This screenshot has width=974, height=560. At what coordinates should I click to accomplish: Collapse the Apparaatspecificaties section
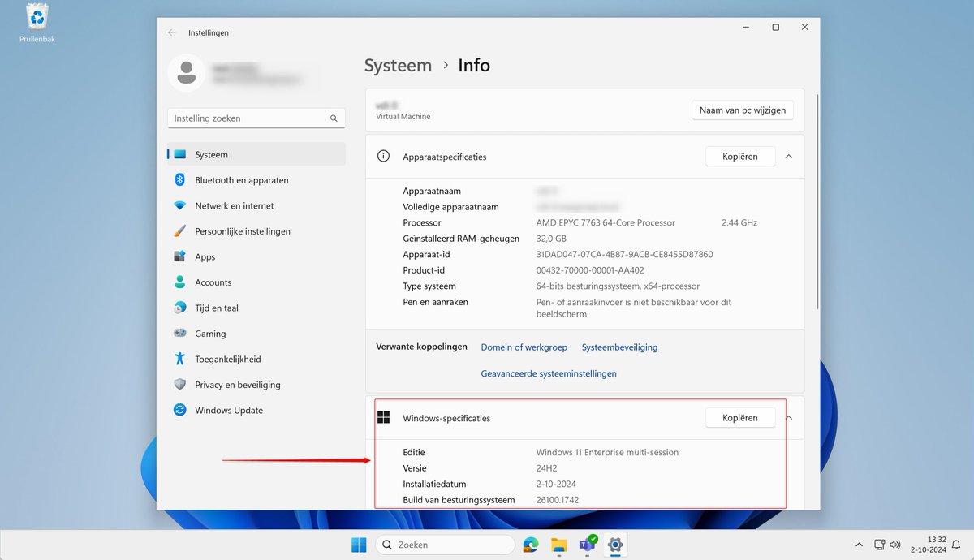click(x=788, y=156)
